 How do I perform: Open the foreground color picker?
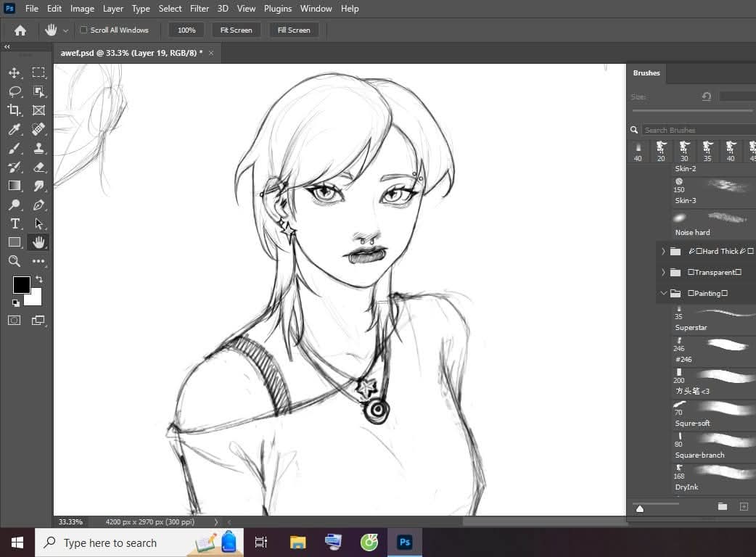point(21,285)
